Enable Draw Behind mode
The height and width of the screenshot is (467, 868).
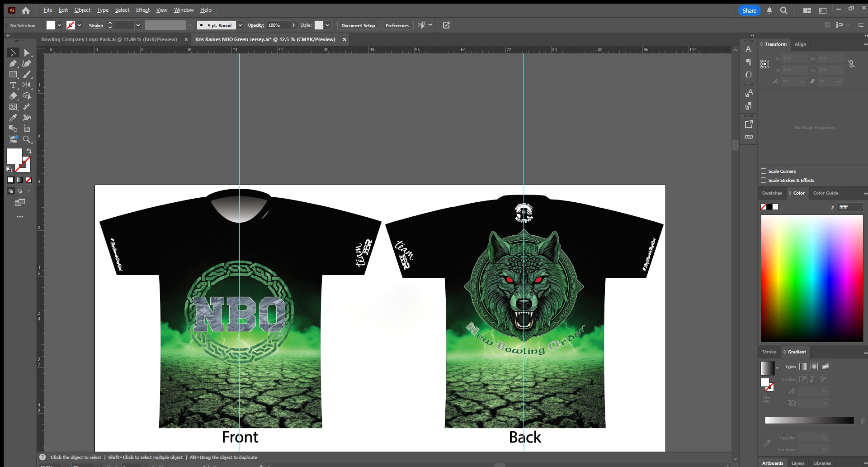pyautogui.click(x=20, y=191)
